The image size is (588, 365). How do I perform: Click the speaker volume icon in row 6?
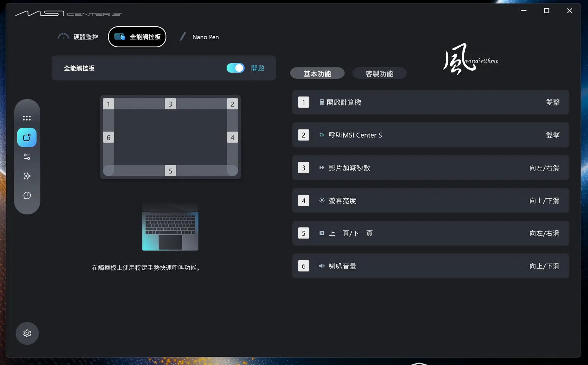(322, 266)
